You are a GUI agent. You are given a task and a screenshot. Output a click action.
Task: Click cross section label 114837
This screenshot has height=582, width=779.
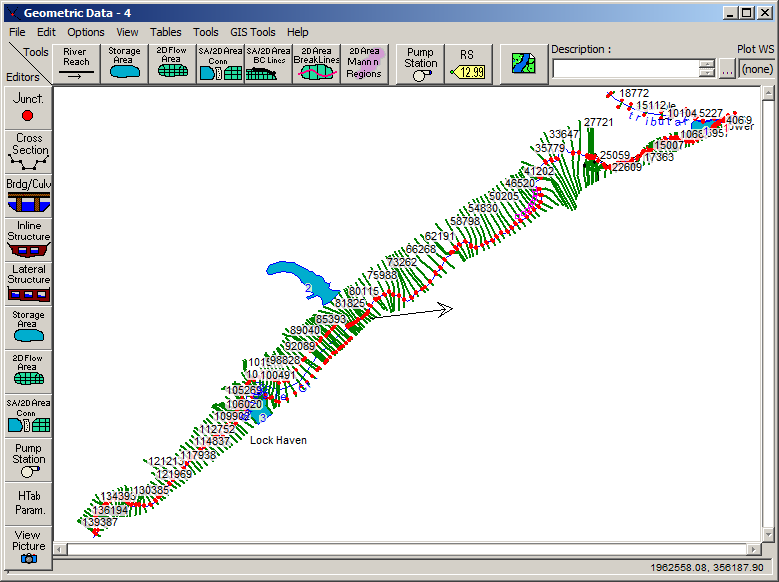(212, 441)
